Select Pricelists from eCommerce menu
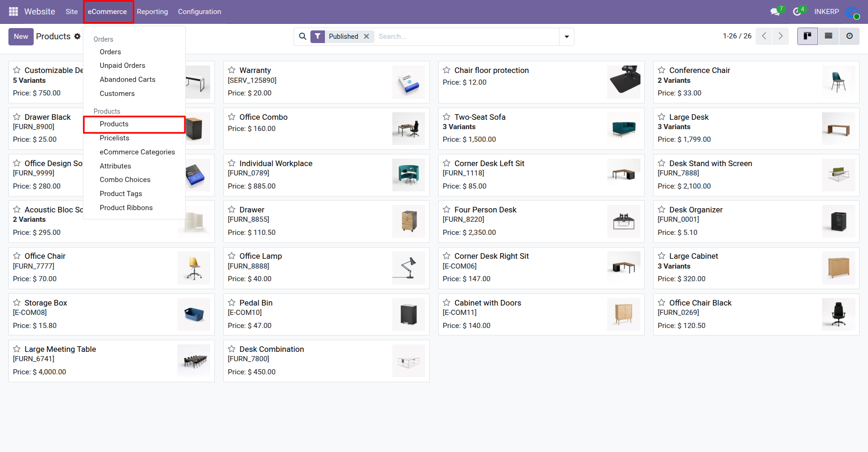 [114, 138]
